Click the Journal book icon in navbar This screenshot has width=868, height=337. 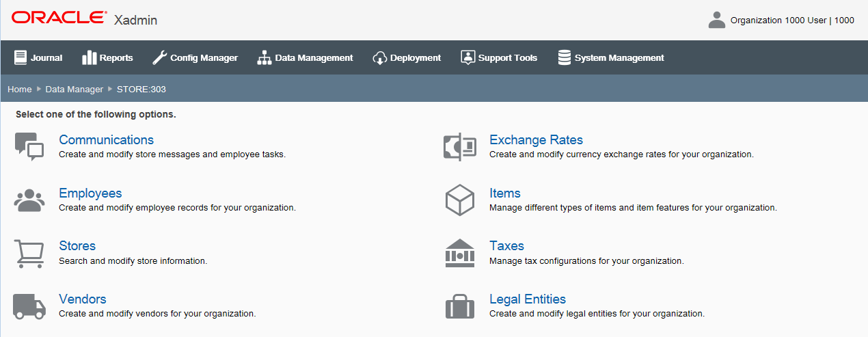[x=21, y=57]
